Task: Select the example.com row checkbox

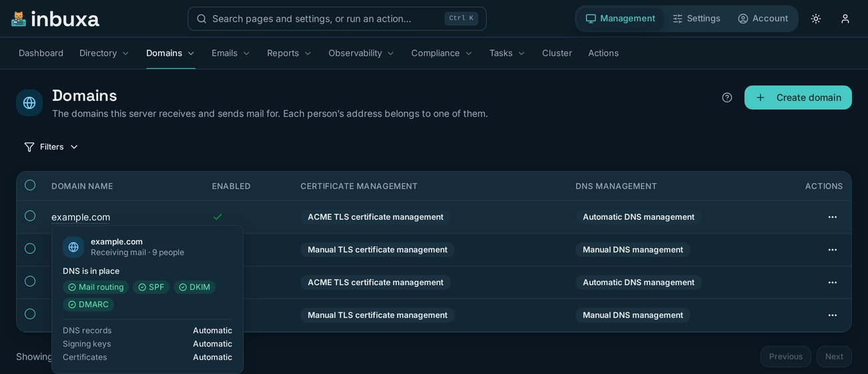Action: pyautogui.click(x=30, y=216)
